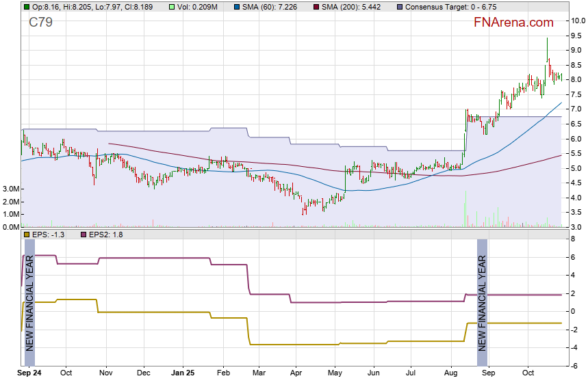The width and height of the screenshot is (588, 387).
Task: Click the right NEW FINANCIAL YEAR marker
Action: tap(482, 302)
